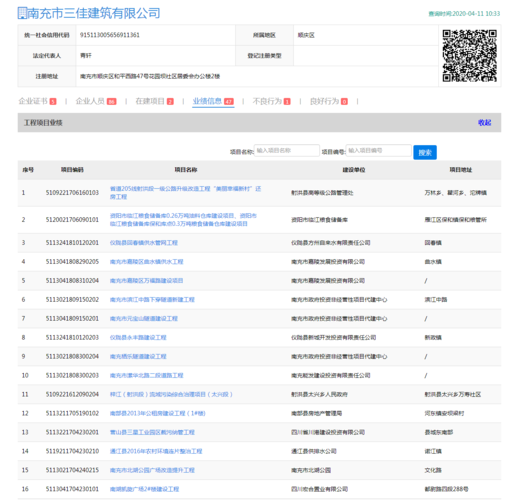Image resolution: width=523 pixels, height=500 pixels.
Task: Click the red count badge on 业绩信息
Action: tap(229, 102)
